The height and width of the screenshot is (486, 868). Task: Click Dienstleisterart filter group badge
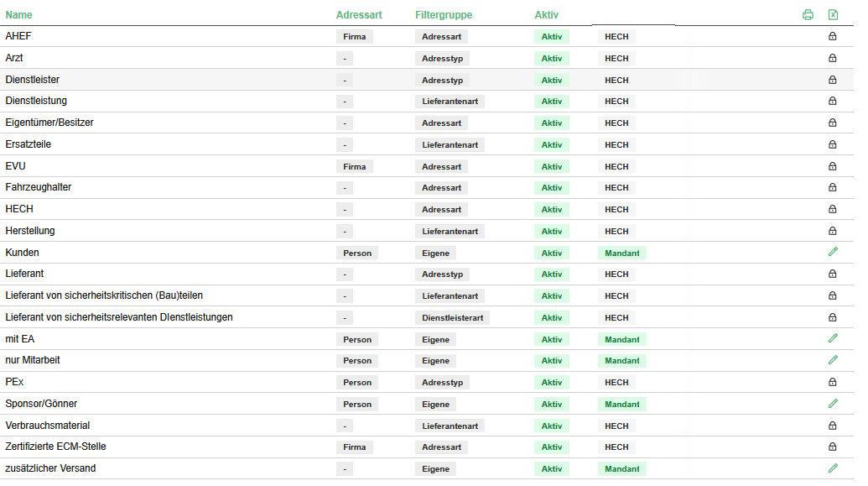click(452, 318)
